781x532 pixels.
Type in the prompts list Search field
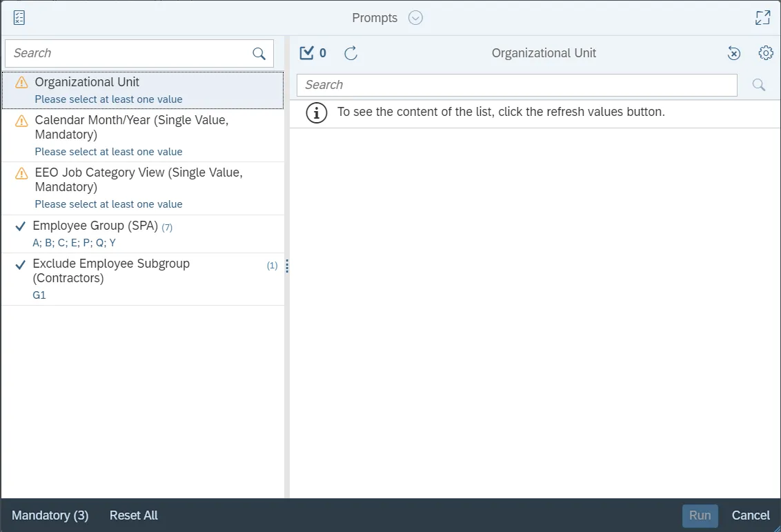point(128,54)
